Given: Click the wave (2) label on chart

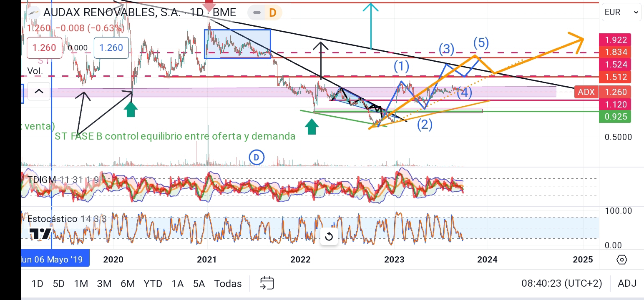Looking at the screenshot, I should pyautogui.click(x=425, y=124).
